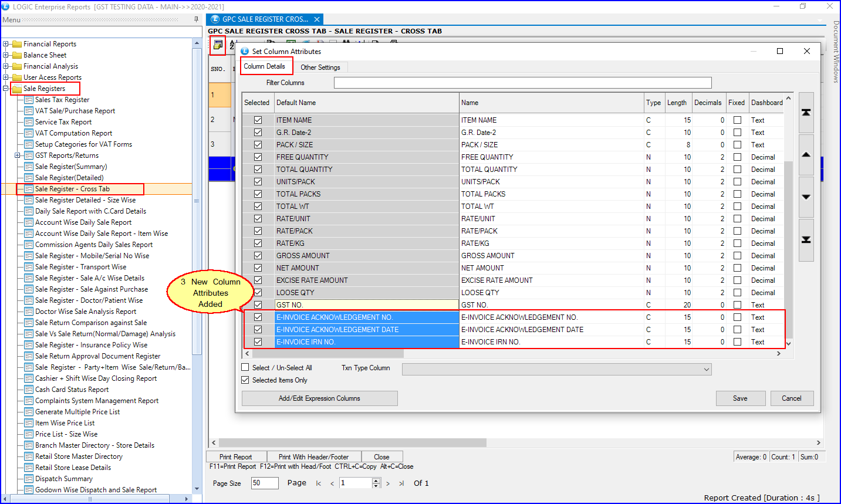The width and height of the screenshot is (841, 504).
Task: Move column to top with first arrow button
Action: click(x=806, y=113)
